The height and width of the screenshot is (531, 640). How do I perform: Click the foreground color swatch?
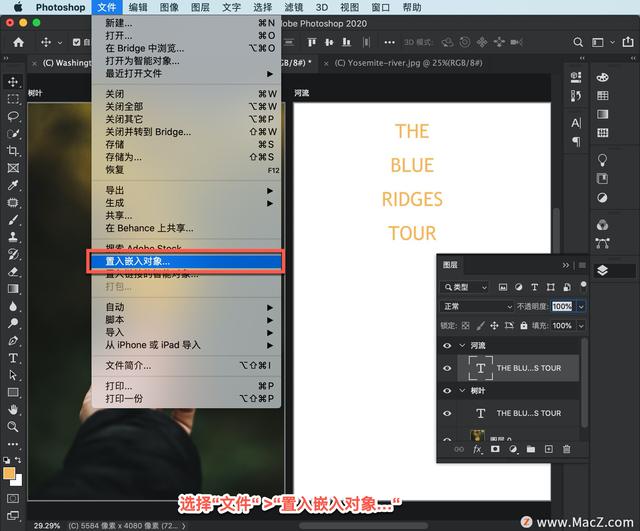click(9, 473)
